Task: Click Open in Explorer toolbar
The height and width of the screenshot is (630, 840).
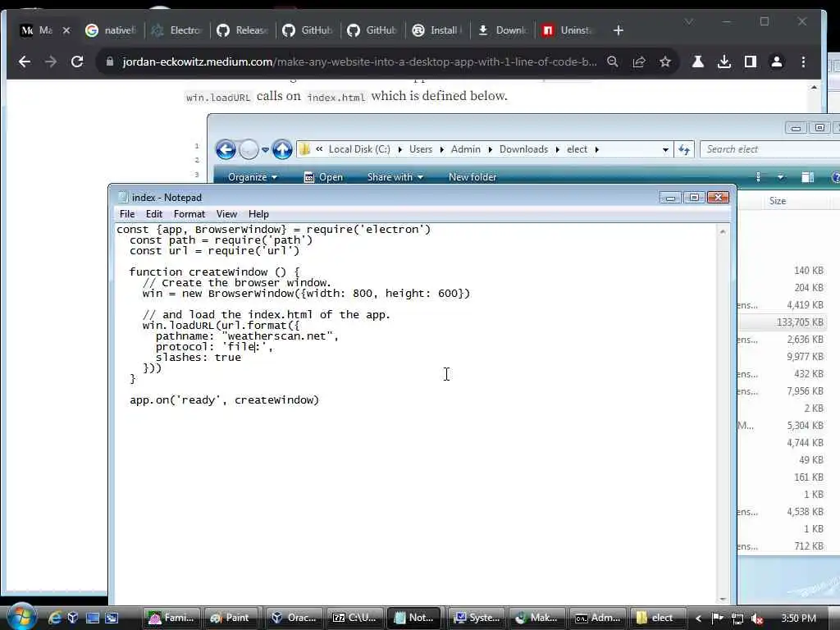Action: (x=323, y=177)
